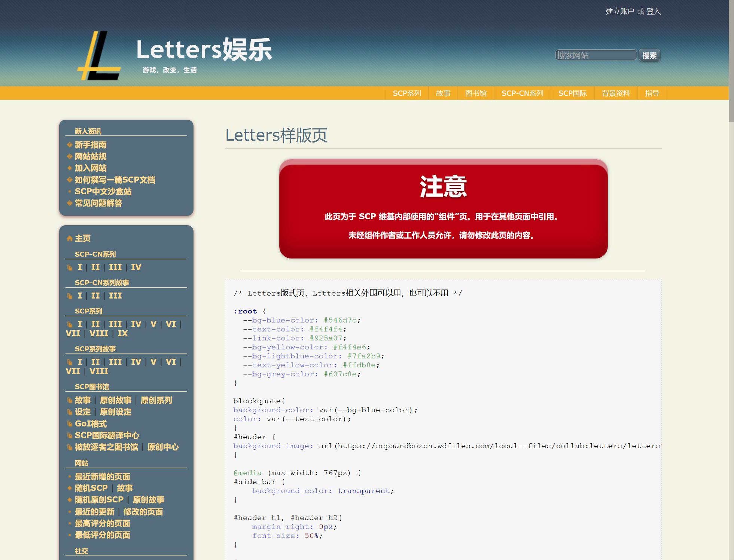Image resolution: width=734 pixels, height=560 pixels.
Task: Click the diamond icon beside 新手指南
Action: point(69,145)
